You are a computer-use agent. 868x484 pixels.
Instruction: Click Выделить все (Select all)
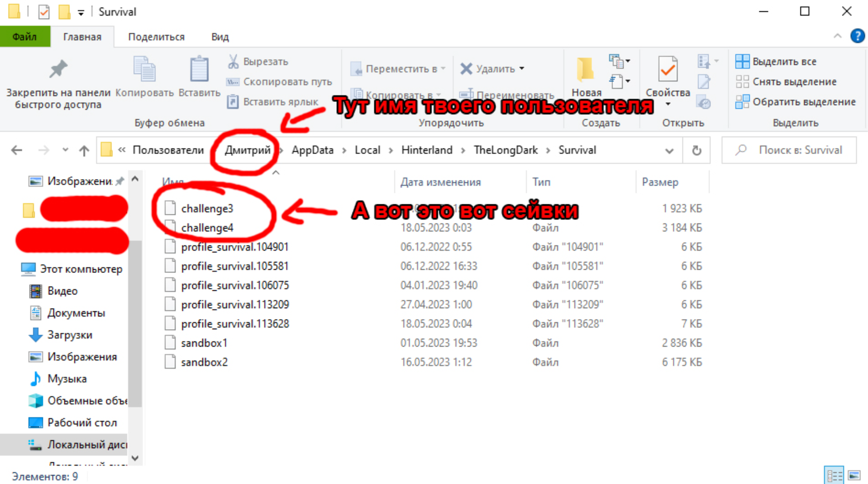pos(776,61)
